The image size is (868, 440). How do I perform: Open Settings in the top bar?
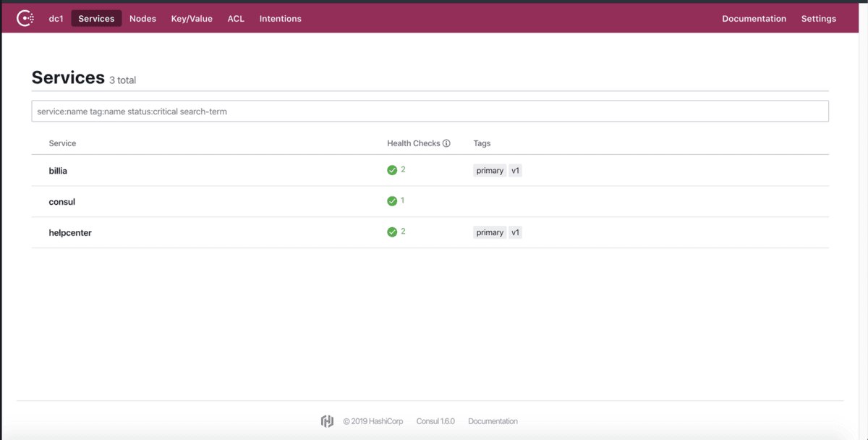tap(818, 19)
